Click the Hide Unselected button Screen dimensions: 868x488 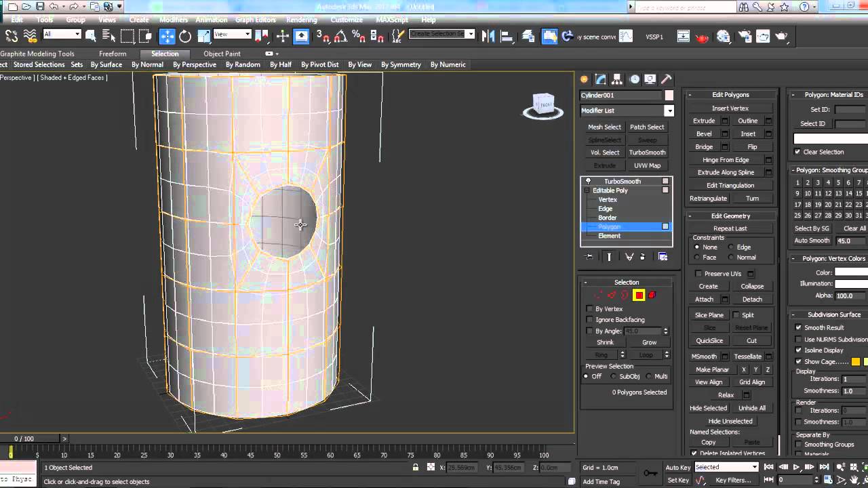pyautogui.click(x=730, y=421)
